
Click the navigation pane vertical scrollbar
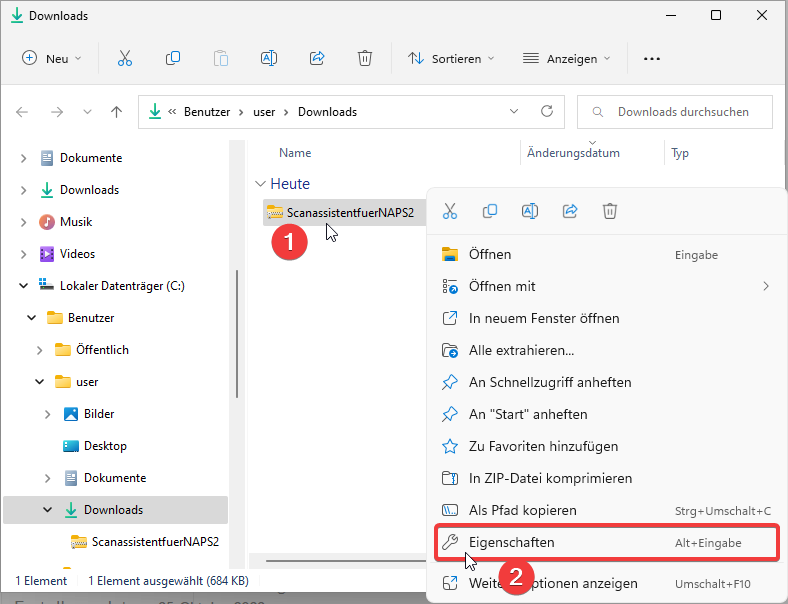237,334
